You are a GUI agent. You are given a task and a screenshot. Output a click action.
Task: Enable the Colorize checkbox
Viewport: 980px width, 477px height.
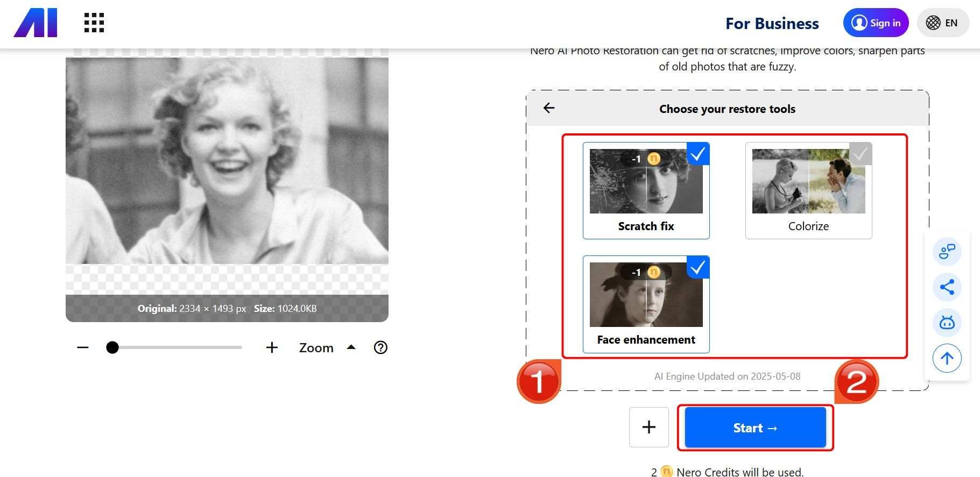coord(861,154)
